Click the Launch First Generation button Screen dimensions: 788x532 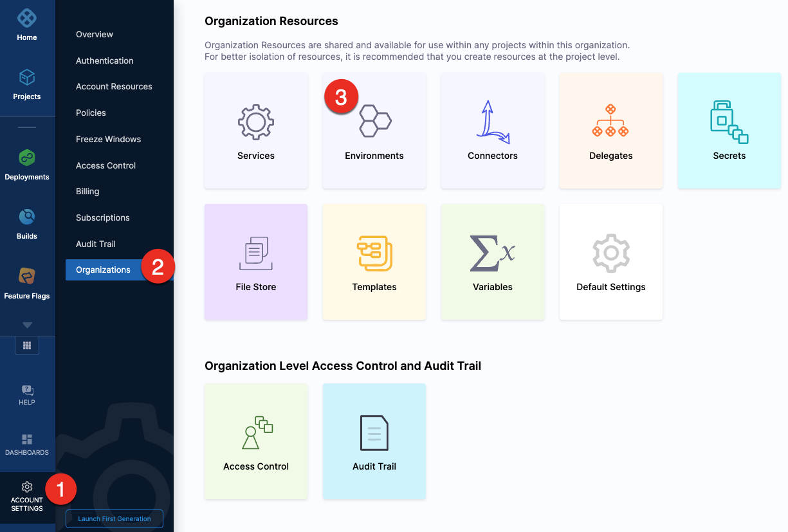pos(115,518)
